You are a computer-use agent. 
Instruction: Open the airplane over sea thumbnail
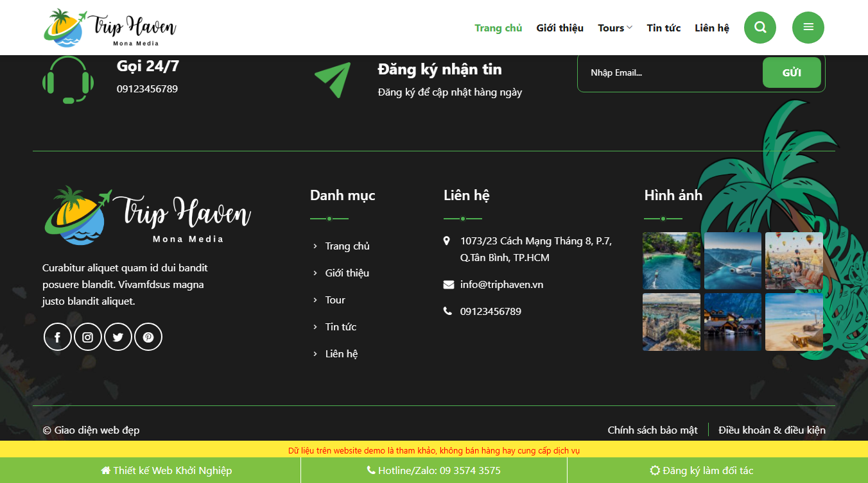[733, 261]
